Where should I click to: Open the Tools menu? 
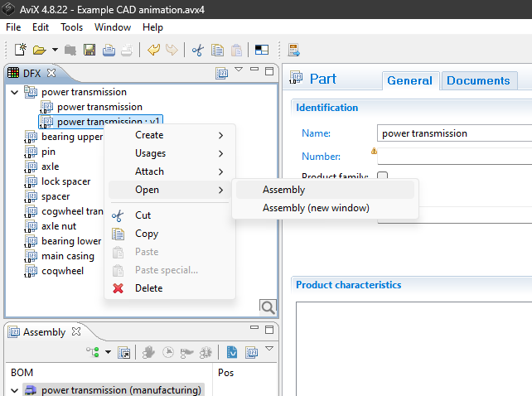pyautogui.click(x=71, y=27)
